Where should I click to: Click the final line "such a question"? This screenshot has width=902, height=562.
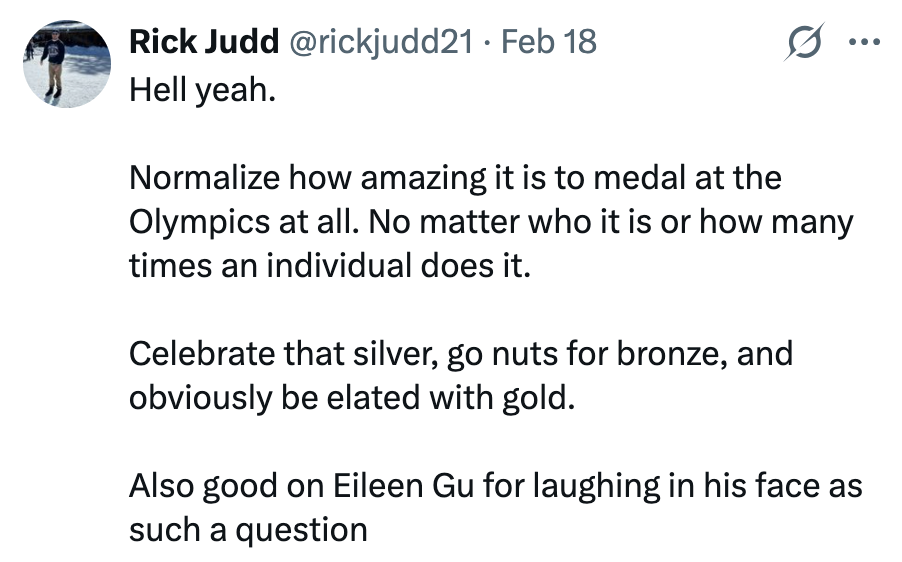pos(247,527)
